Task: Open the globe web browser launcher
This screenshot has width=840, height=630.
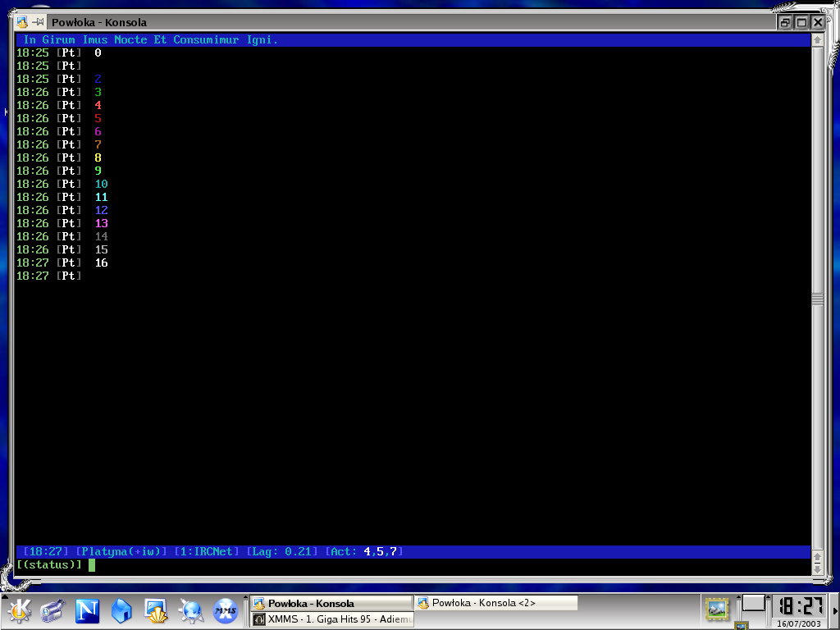Action: 190,610
